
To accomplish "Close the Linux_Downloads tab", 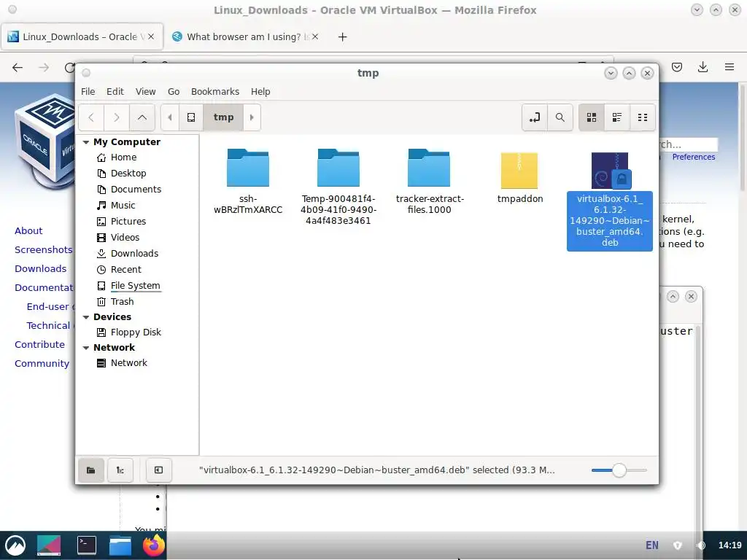I will (151, 36).
